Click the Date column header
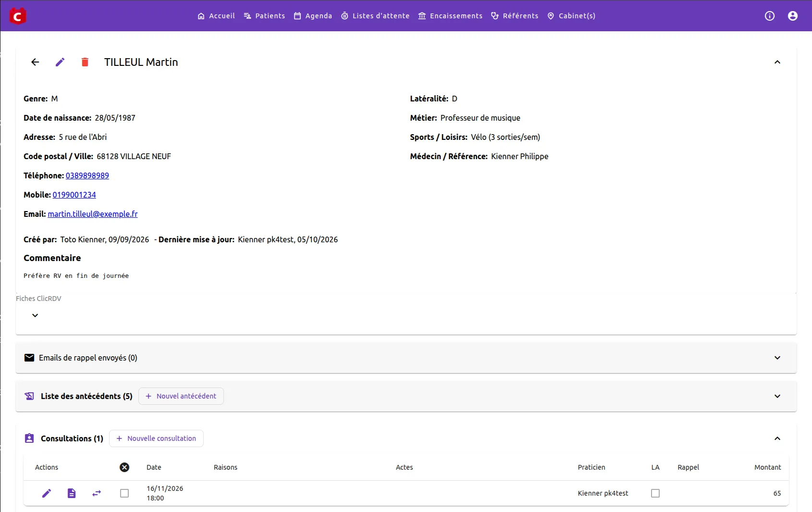Screen dimensions: 812x512 pos(154,467)
